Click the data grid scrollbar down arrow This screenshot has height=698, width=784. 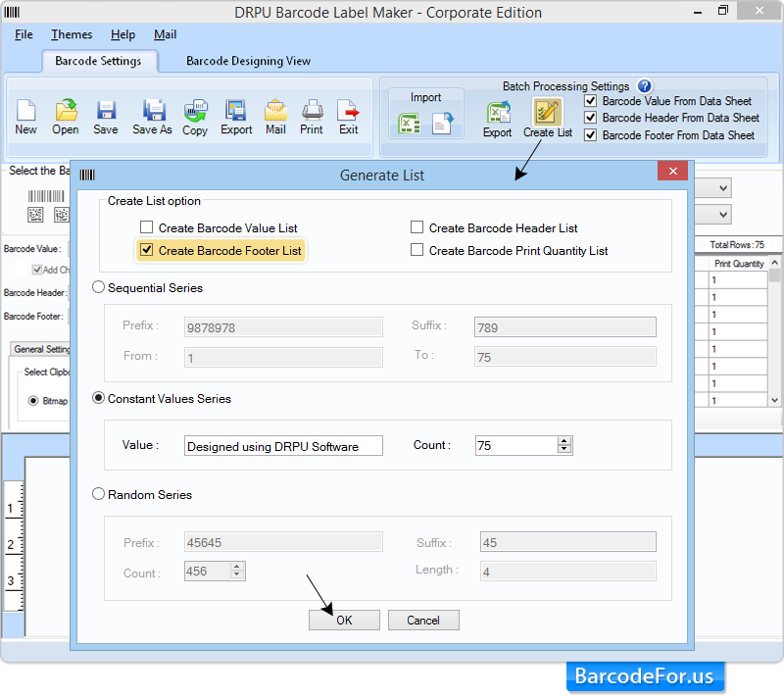click(774, 400)
